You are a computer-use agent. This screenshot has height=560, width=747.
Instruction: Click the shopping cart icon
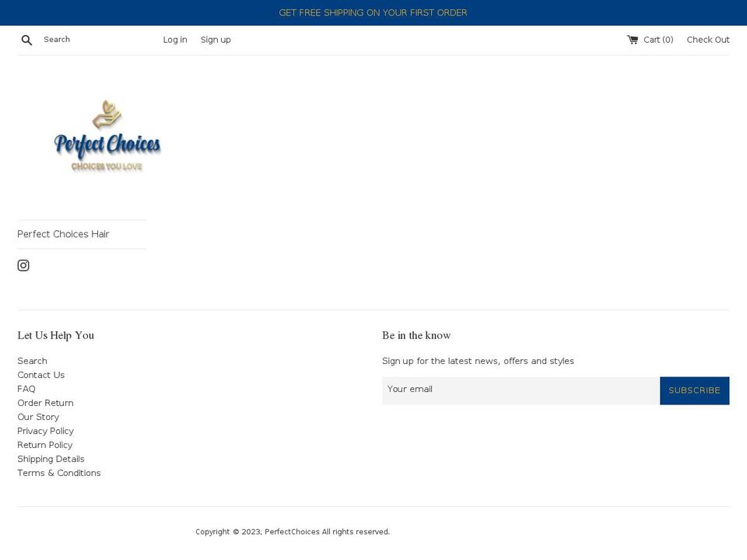point(632,40)
